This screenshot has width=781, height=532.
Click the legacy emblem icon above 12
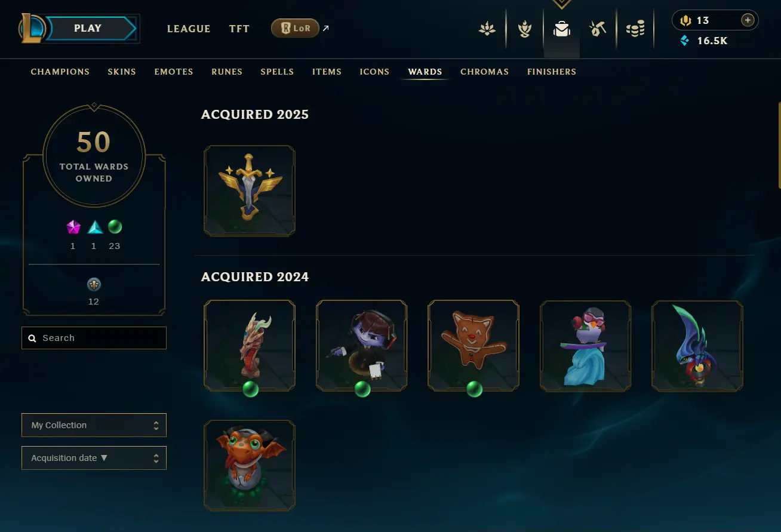94,284
